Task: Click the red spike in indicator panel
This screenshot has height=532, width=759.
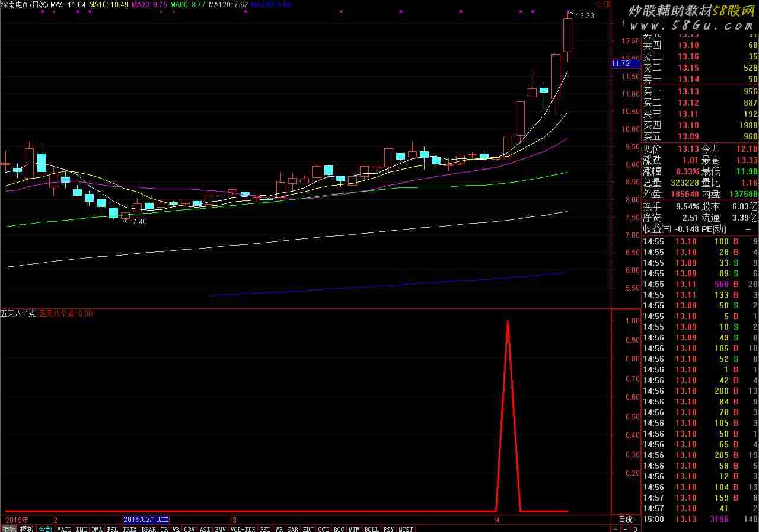Action: pos(508,415)
